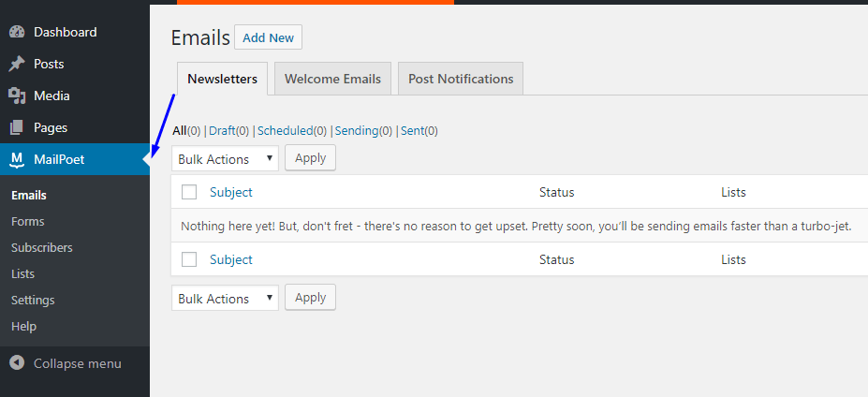Click the Pages icon in sidebar

click(16, 127)
